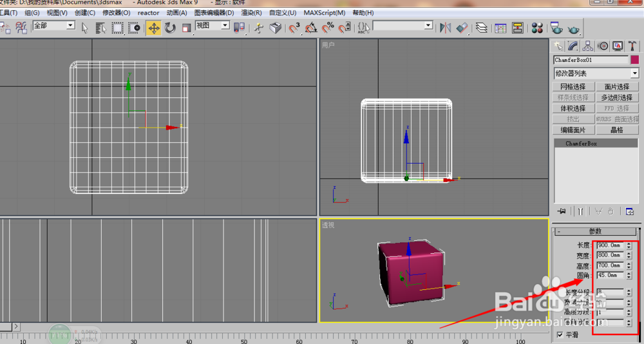
Task: Open the 帮助(H) menu
Action: 363,13
